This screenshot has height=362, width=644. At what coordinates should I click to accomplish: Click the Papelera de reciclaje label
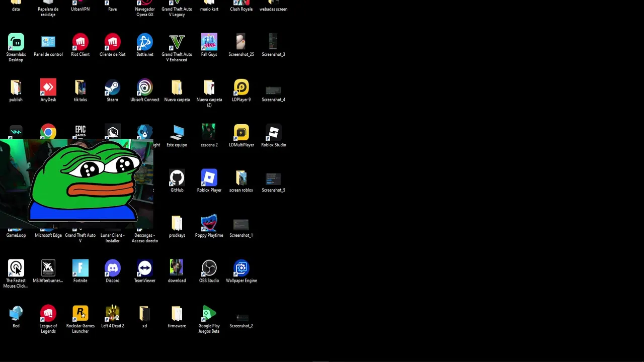point(48,12)
